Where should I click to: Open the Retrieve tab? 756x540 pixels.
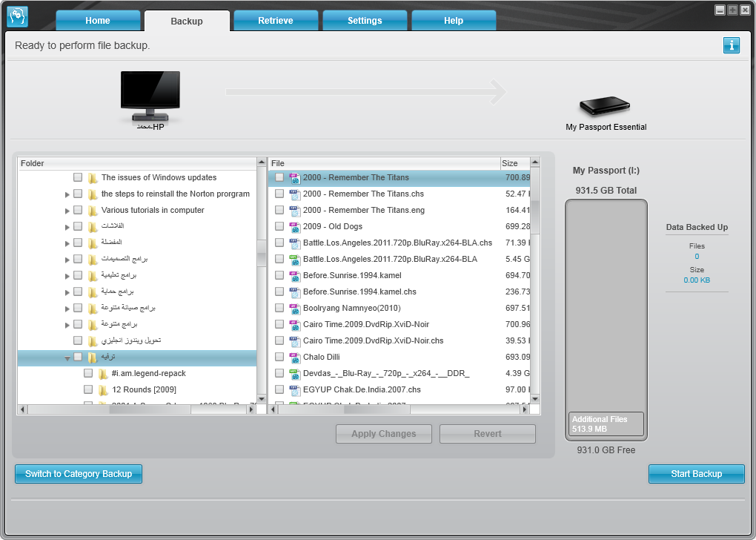point(276,21)
